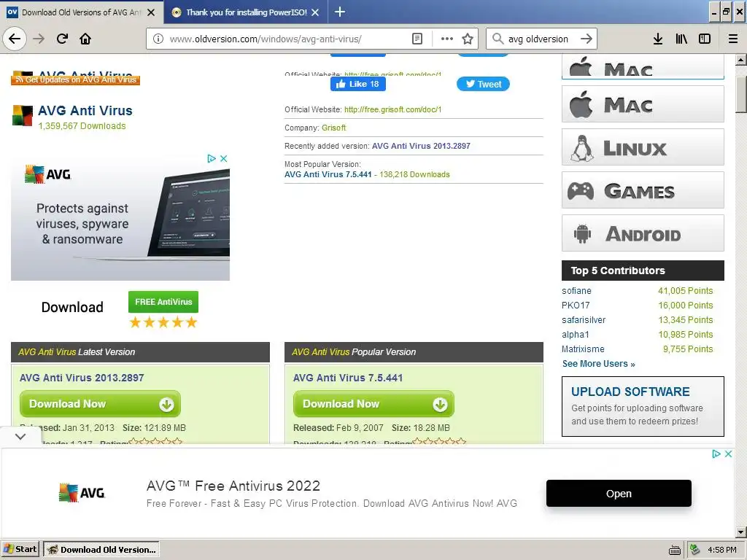The height and width of the screenshot is (560, 747).
Task: Click the AdChoices icon on AVG sidebar ad
Action: coord(212,158)
